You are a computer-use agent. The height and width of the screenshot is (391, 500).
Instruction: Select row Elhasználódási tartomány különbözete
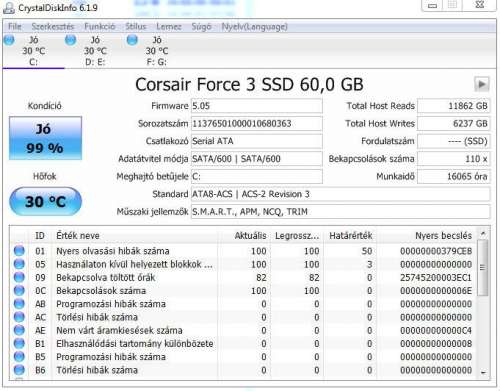[243, 343]
